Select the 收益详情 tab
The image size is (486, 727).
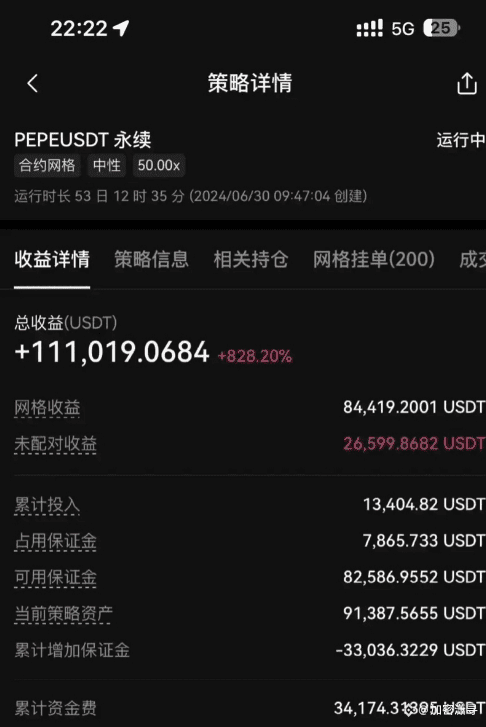coord(52,259)
